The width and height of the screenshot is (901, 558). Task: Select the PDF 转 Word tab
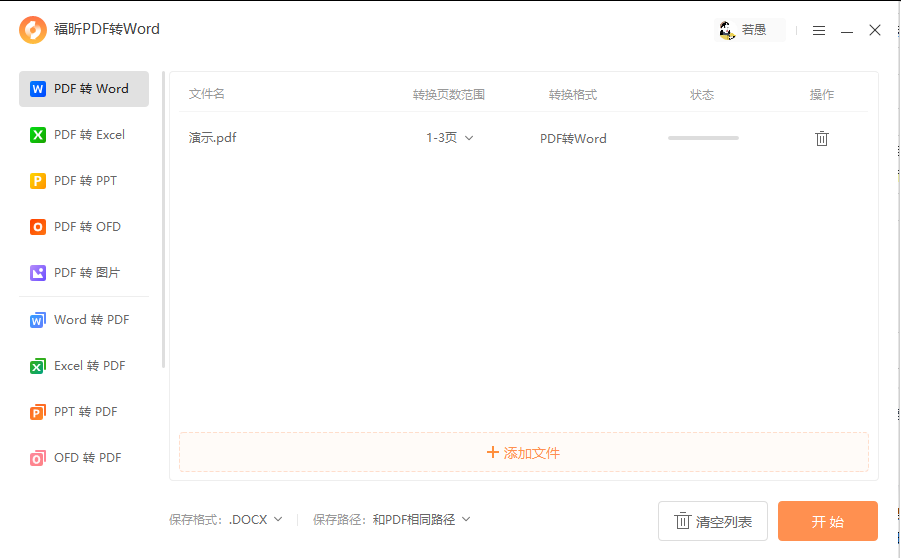click(x=84, y=89)
